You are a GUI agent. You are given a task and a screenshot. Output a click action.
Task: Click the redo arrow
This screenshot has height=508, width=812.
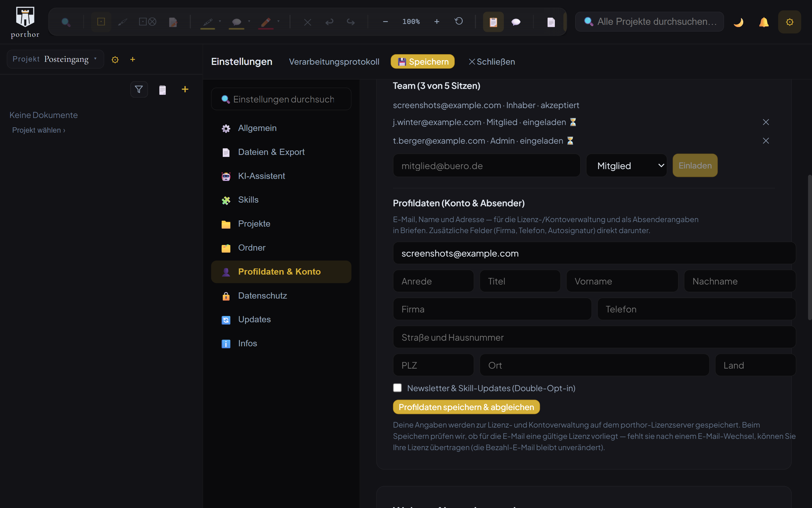(351, 22)
